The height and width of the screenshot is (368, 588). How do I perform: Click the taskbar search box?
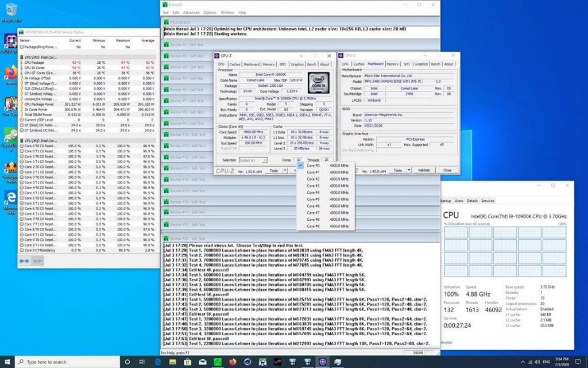(68, 362)
